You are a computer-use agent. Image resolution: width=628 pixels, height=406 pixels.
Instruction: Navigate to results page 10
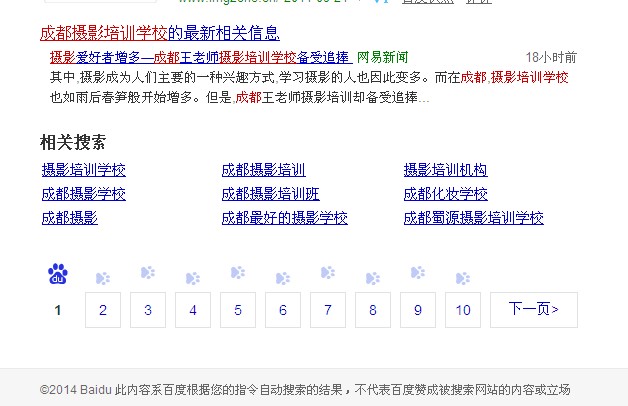tap(463, 310)
